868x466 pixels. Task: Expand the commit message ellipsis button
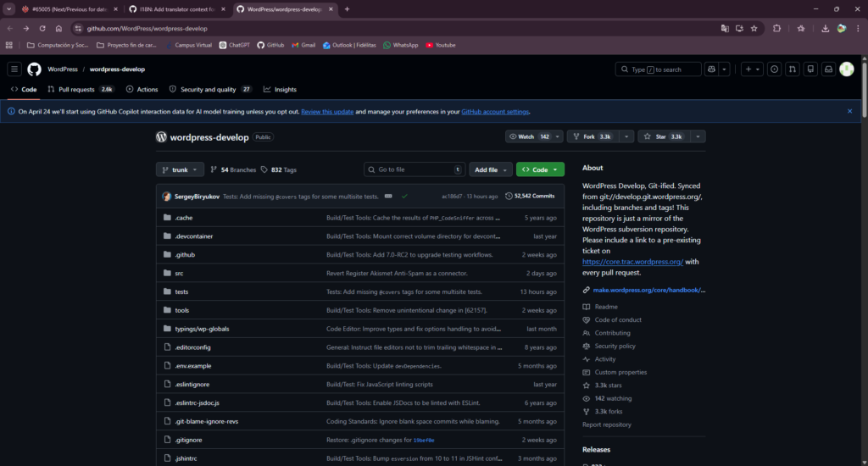pos(388,196)
